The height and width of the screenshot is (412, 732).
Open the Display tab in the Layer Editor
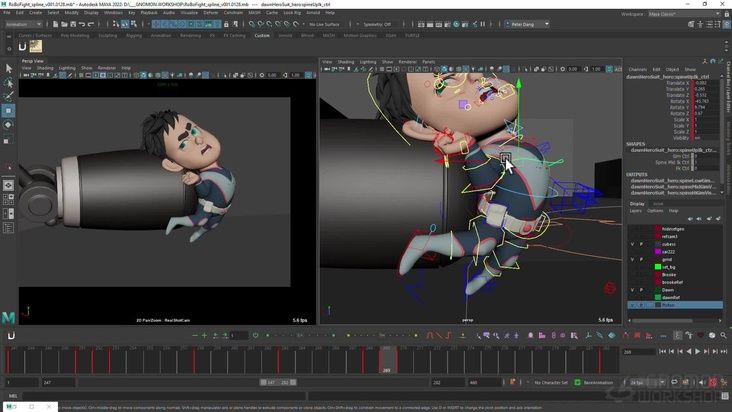(637, 204)
